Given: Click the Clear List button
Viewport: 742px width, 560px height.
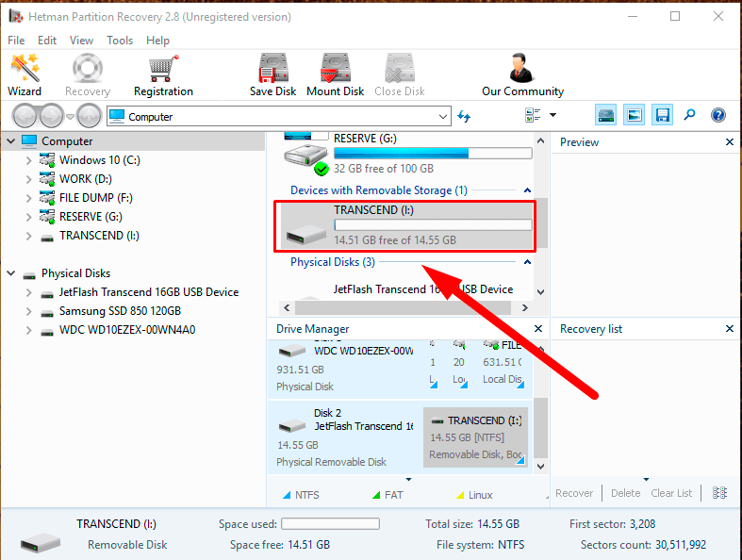Looking at the screenshot, I should click(671, 493).
